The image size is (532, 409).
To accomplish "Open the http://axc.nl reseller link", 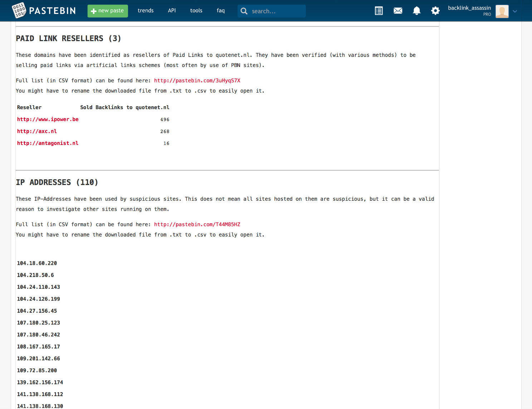I will pos(37,131).
